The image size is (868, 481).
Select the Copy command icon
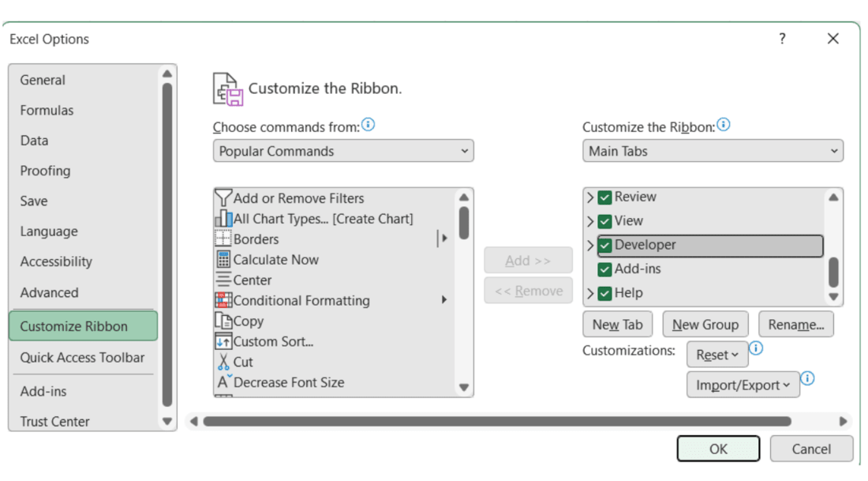pyautogui.click(x=223, y=321)
